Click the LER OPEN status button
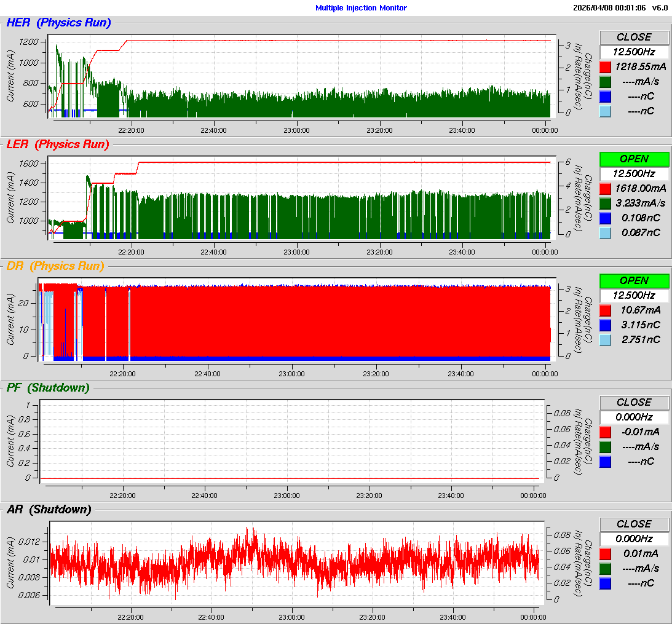This screenshot has height=624, width=672. 634,159
